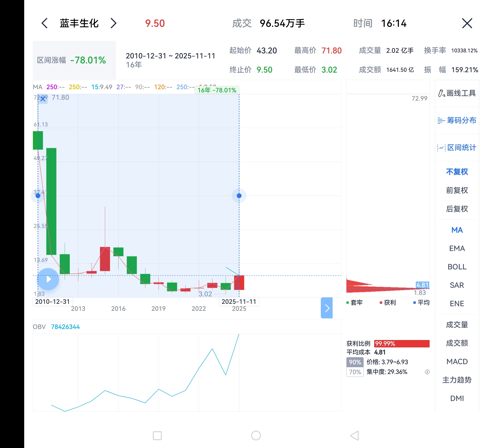The image size is (488, 448).
Task: Go to next stock with right chevron
Action: pyautogui.click(x=113, y=23)
